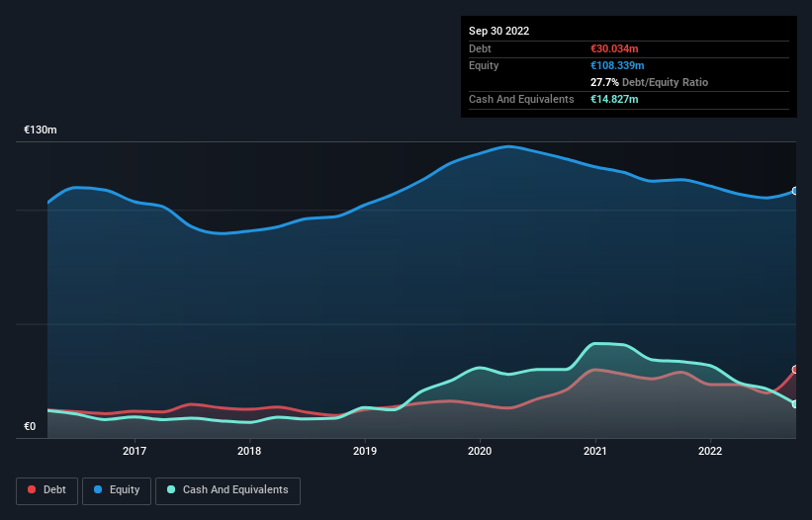The image size is (812, 520).
Task: Click the blue Equity endpoint marker
Action: point(795,191)
